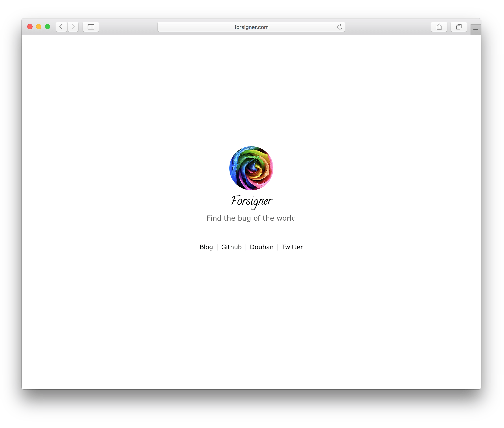504x428 pixels.
Task: Toggle the sidebar panel button
Action: pyautogui.click(x=91, y=27)
